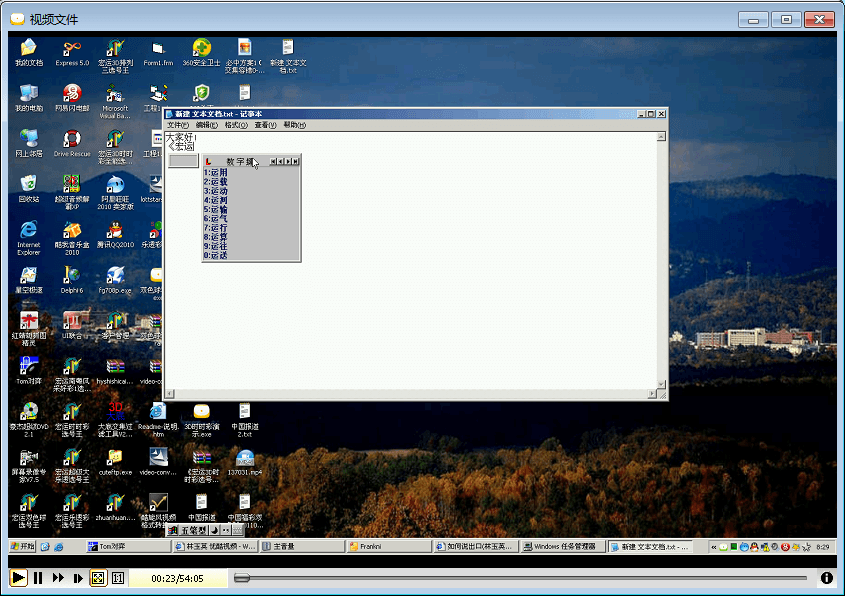The width and height of the screenshot is (845, 596).
Task: Toggle the fullscreen mode button
Action: click(x=98, y=578)
